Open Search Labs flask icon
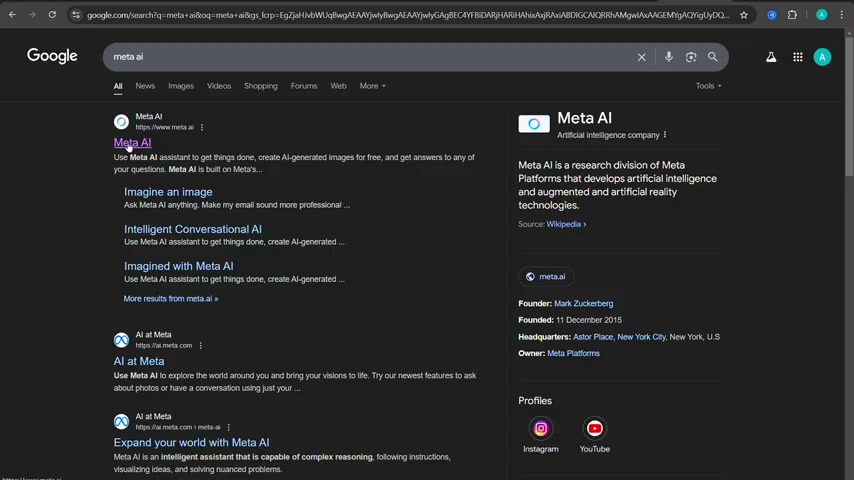This screenshot has height=480, width=854. 771,57
